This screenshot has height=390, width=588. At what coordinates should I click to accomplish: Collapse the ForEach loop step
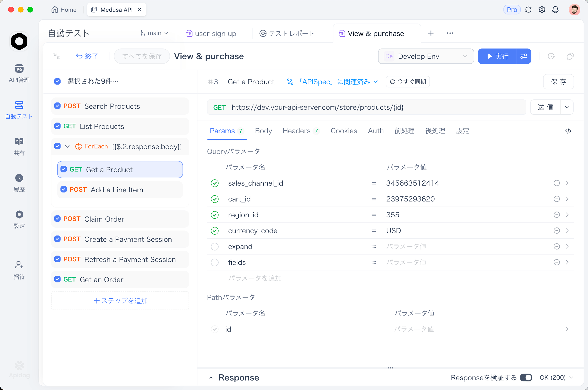point(67,146)
